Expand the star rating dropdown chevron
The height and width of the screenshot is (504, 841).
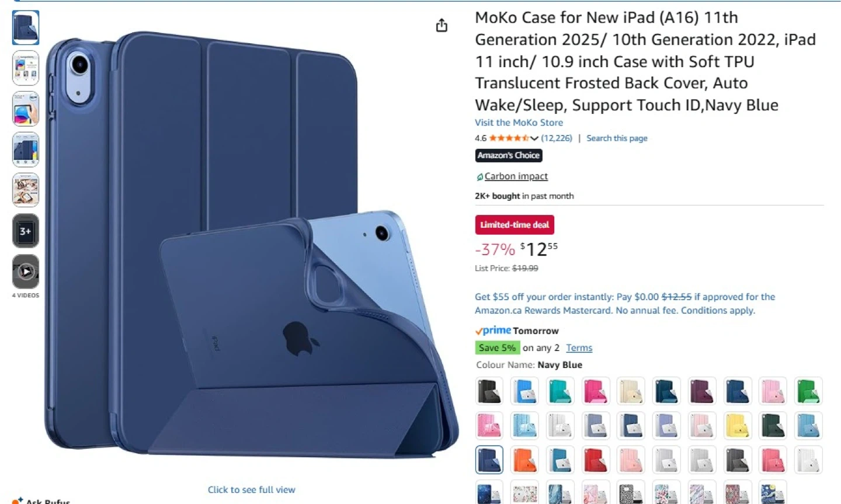pos(534,138)
